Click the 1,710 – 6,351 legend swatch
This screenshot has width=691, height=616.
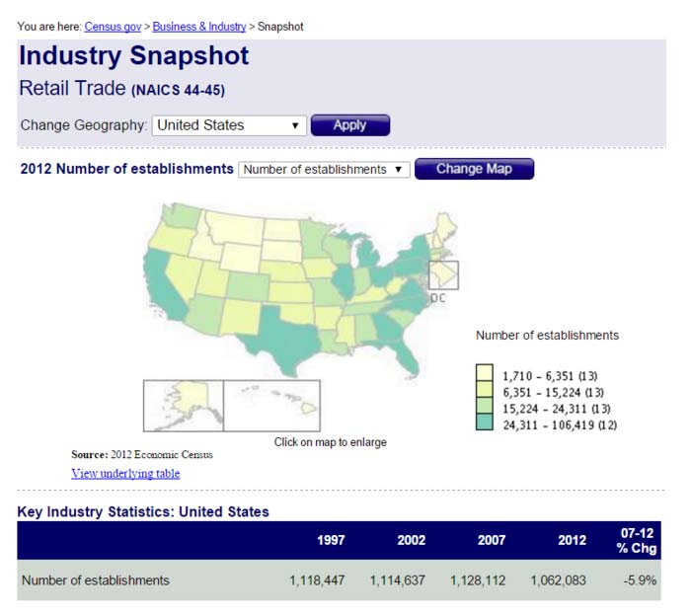484,374
